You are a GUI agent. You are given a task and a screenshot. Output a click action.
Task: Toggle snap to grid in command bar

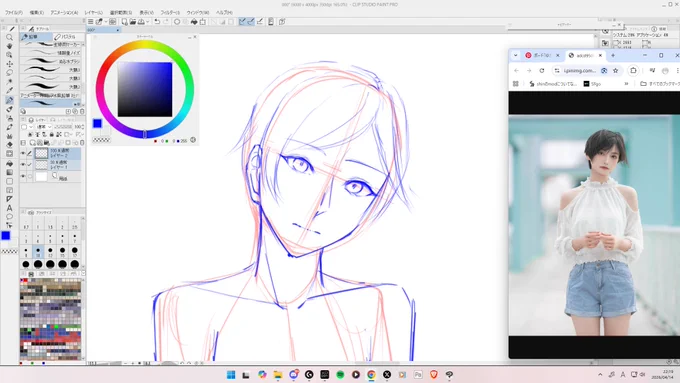point(260,22)
